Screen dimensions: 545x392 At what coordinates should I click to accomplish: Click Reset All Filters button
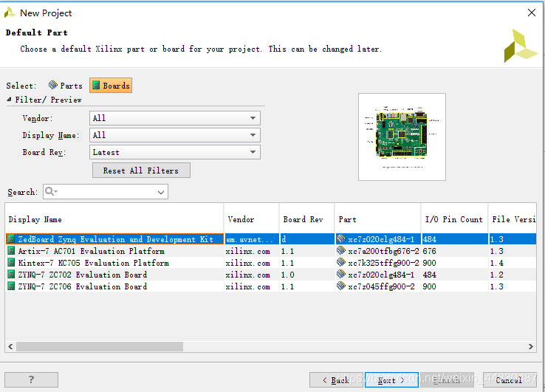tap(141, 171)
